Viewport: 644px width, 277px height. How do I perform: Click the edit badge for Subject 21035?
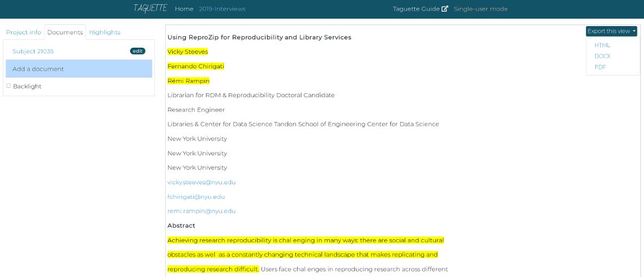pyautogui.click(x=138, y=51)
